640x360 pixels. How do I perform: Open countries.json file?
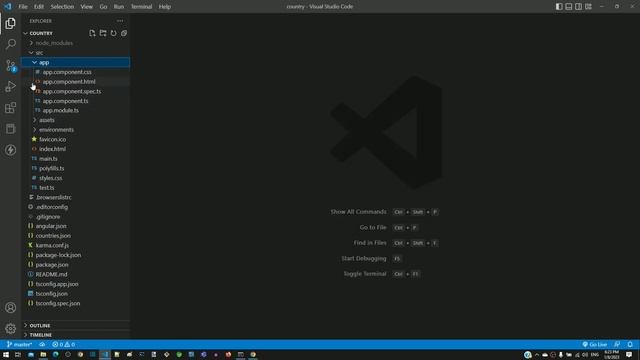pyautogui.click(x=76, y=236)
